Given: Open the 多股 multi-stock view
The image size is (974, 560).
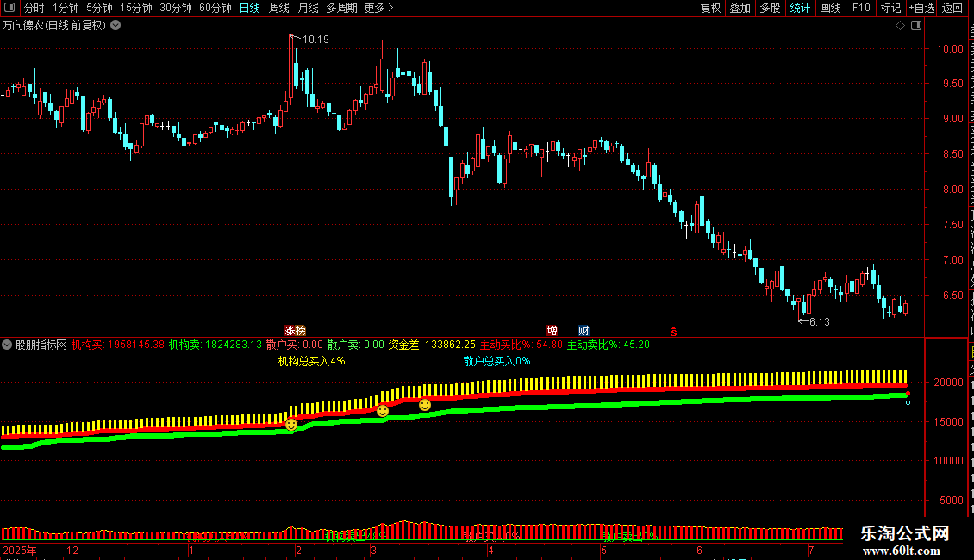Looking at the screenshot, I should [770, 8].
